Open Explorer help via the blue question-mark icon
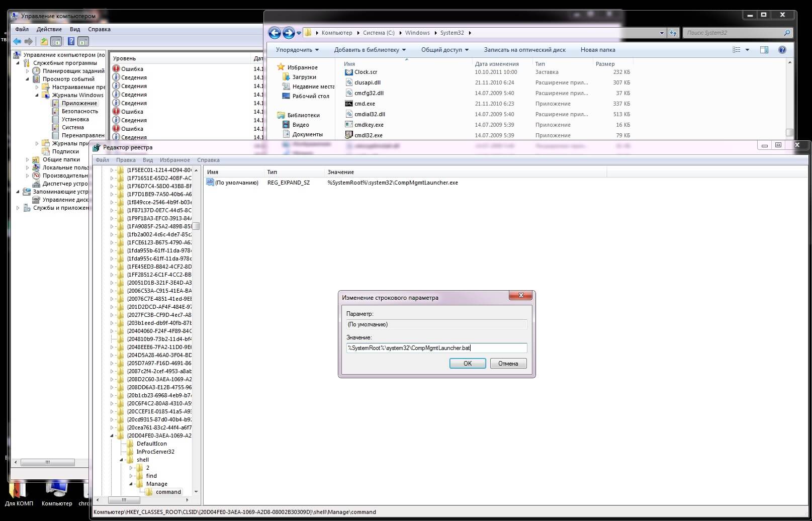 pyautogui.click(x=782, y=50)
